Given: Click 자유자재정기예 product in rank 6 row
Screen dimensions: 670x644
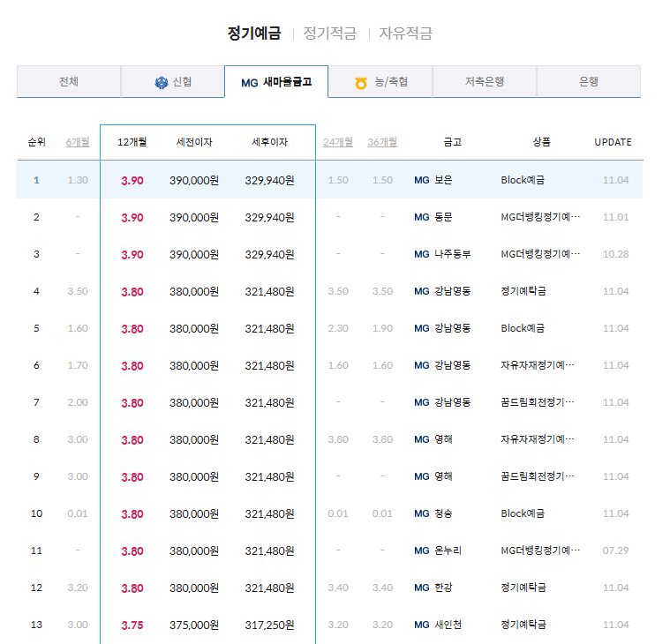Looking at the screenshot, I should (x=538, y=365).
